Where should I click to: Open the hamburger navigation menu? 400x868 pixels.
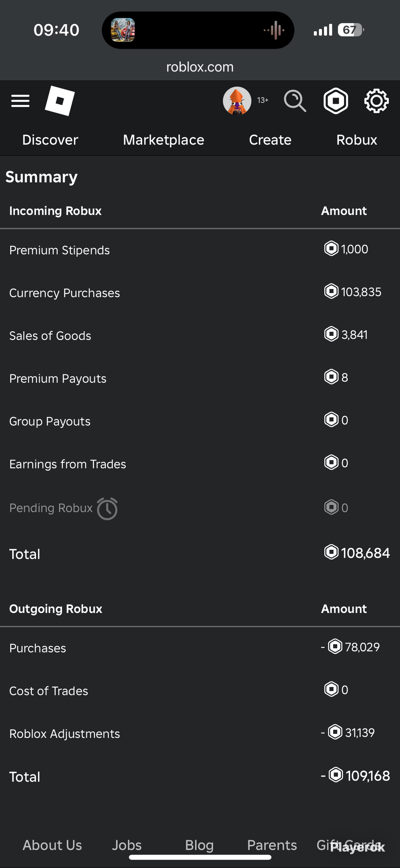(x=20, y=101)
